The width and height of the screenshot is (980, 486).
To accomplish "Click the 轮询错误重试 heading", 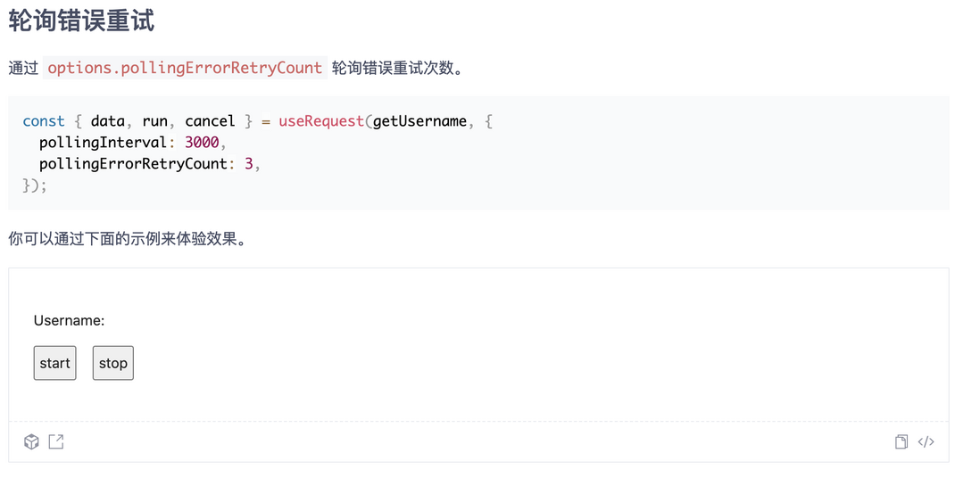I will point(81,21).
